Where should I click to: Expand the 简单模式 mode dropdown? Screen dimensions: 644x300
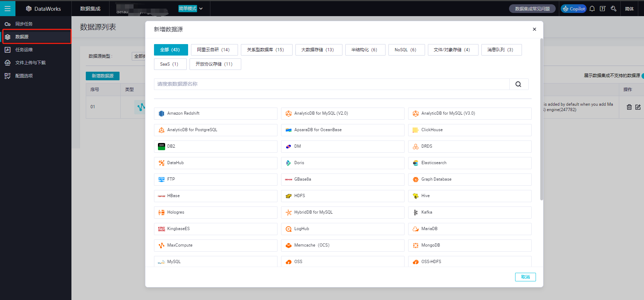[191, 9]
